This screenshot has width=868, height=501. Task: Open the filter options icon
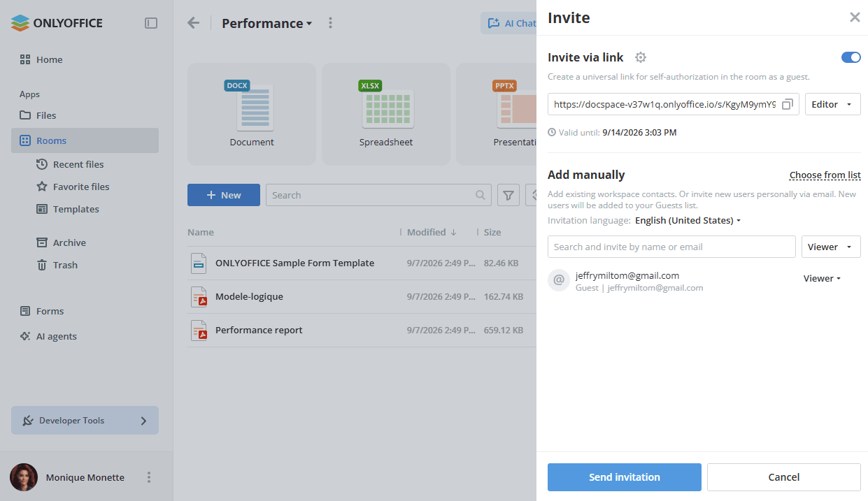point(508,196)
